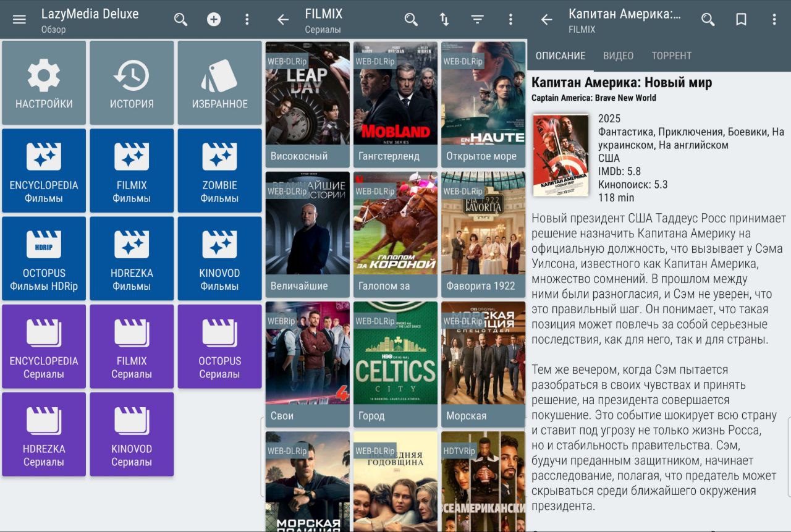The width and height of the screenshot is (791, 532).
Task: Open ENCYCLOPEDIA Сериалы tile
Action: (x=44, y=347)
